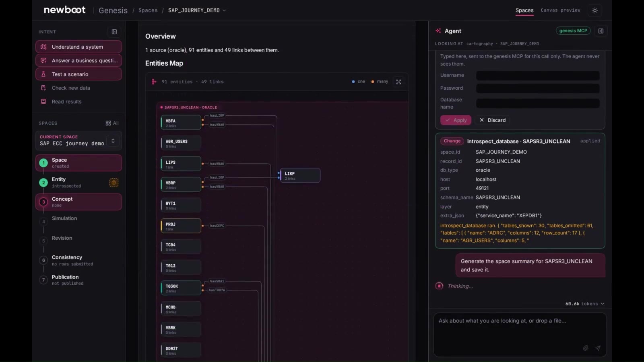Open the Space created step
644x362 pixels.
[x=78, y=163]
